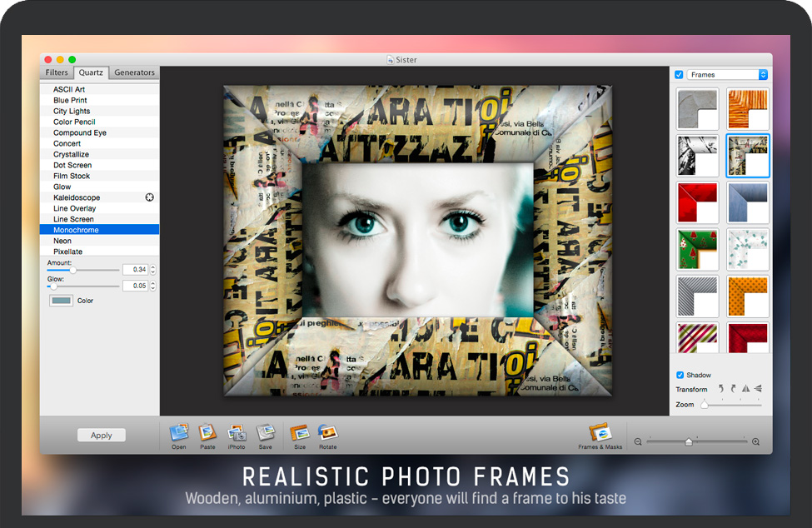Screen dimensions: 812x528
Task: Click the Glow value stepper arrows
Action: (x=152, y=286)
